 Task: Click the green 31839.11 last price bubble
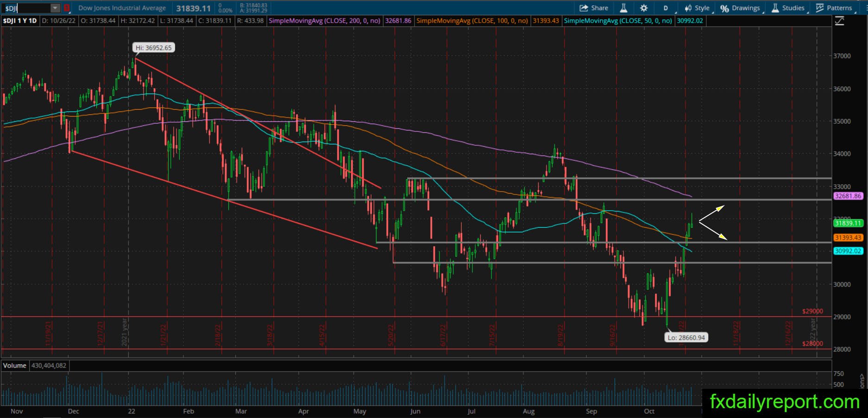tap(848, 223)
